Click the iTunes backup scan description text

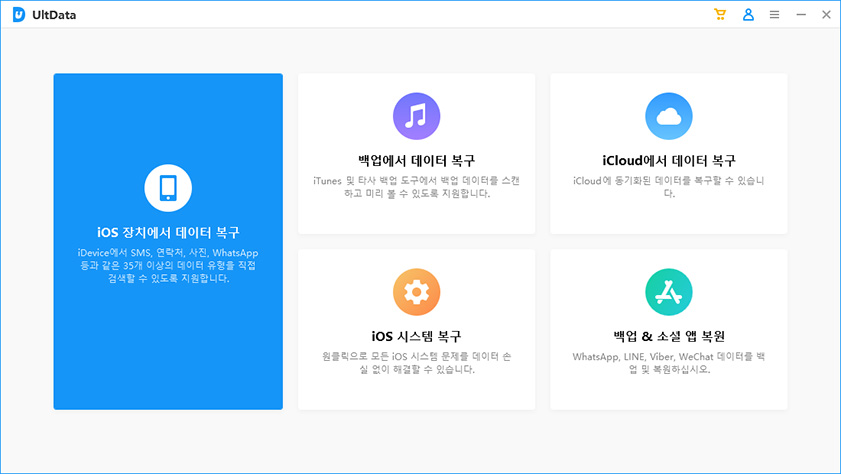point(416,187)
